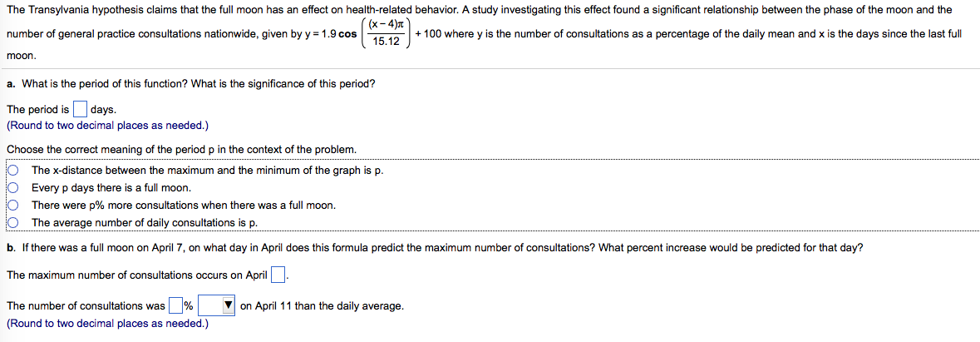Viewport: 980px width, 342px height.
Task: Open the dropdown before 'on April 11'
Action: click(216, 306)
